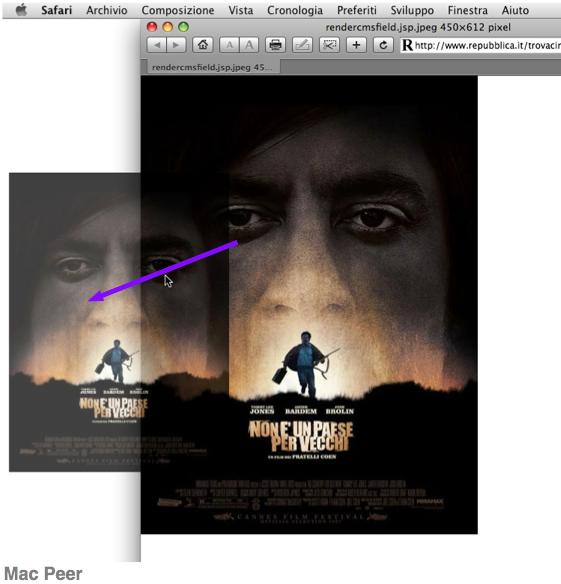Open the Cronologia menu
The height and width of the screenshot is (584, 561).
click(x=295, y=10)
